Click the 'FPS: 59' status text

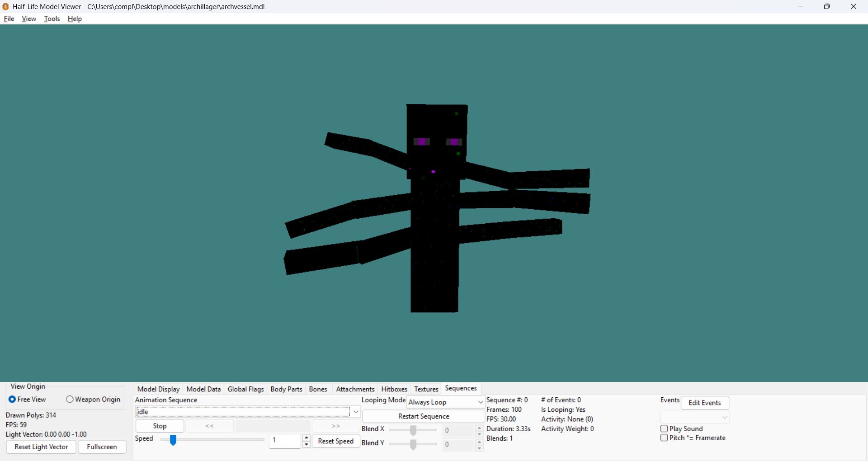(x=16, y=425)
